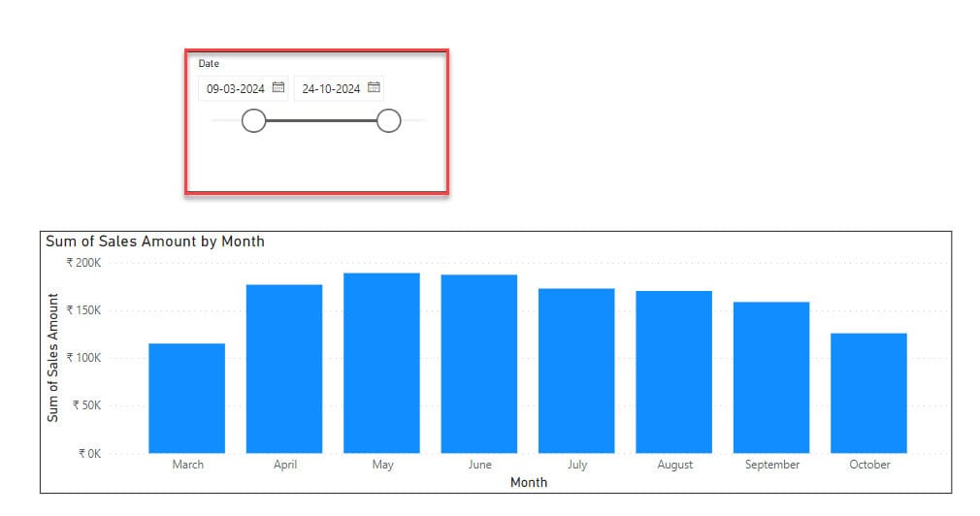Viewport: 980px width, 516px height.
Task: Click the ₹ 200K axis label
Action: (83, 263)
